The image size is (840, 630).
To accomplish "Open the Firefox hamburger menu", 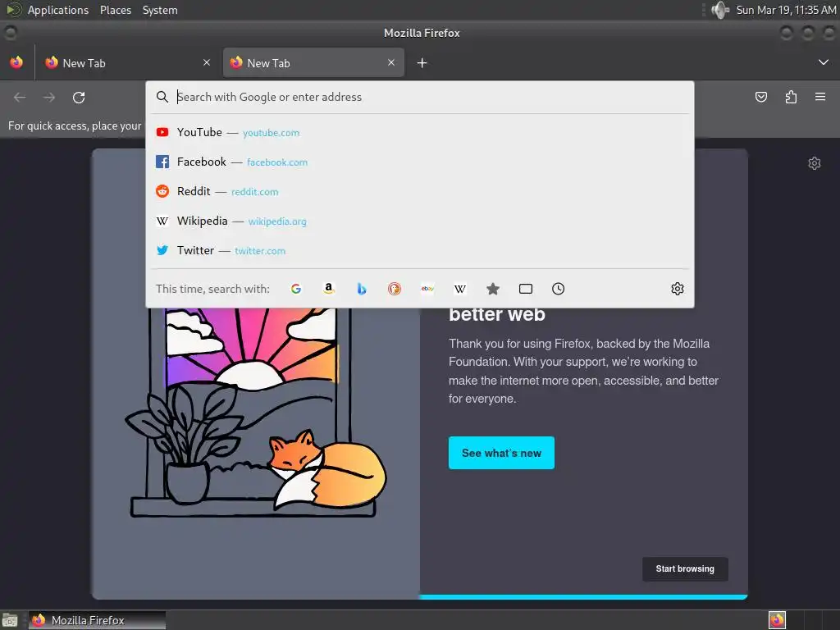I will point(820,97).
